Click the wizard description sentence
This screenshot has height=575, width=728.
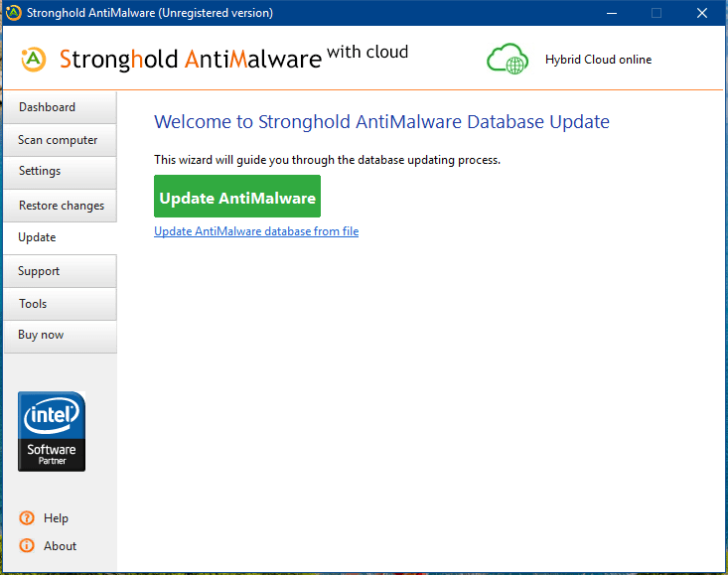pyautogui.click(x=328, y=160)
